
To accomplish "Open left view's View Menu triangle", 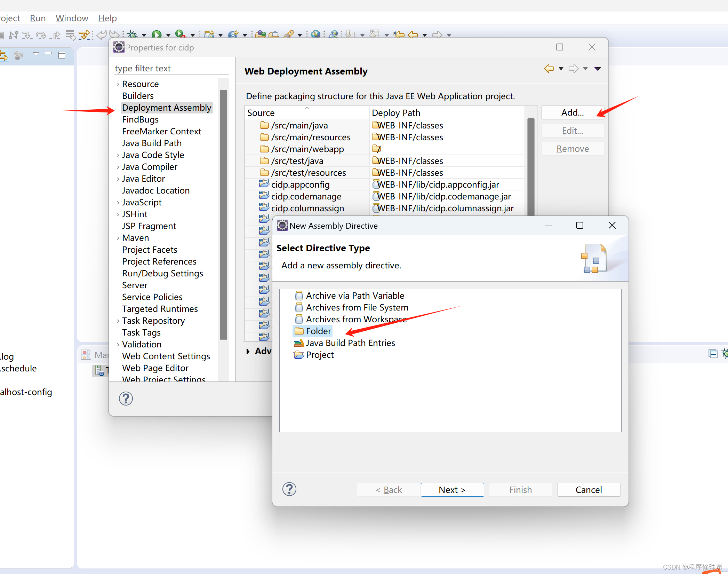I will pos(36,54).
